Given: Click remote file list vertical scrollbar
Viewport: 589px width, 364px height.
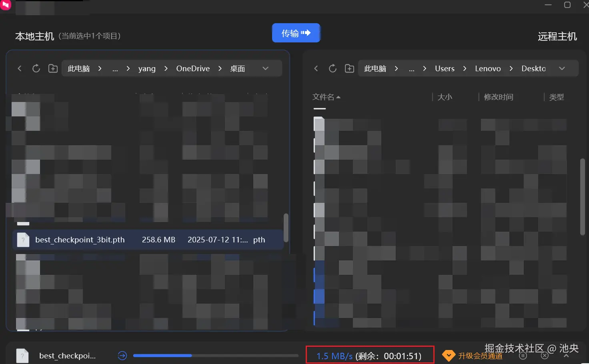Looking at the screenshot, I should pos(583,197).
